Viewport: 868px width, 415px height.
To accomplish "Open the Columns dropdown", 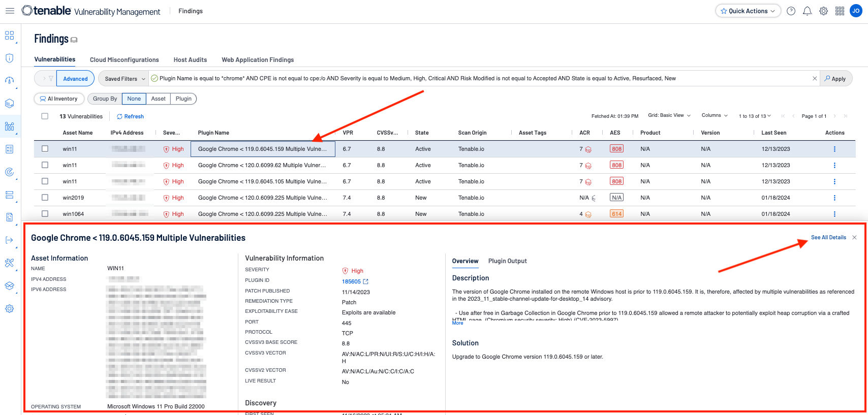I will [715, 115].
